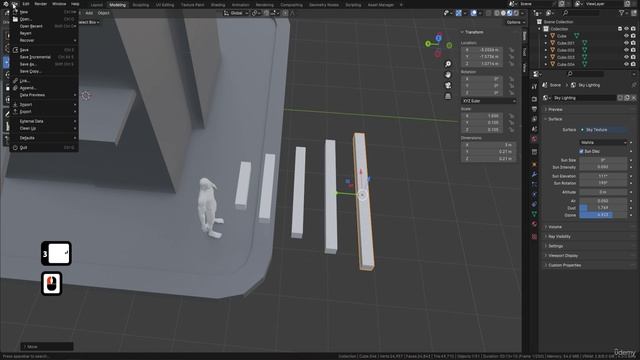The image size is (640, 360).
Task: Adjust the Air slider
Action: click(x=603, y=201)
